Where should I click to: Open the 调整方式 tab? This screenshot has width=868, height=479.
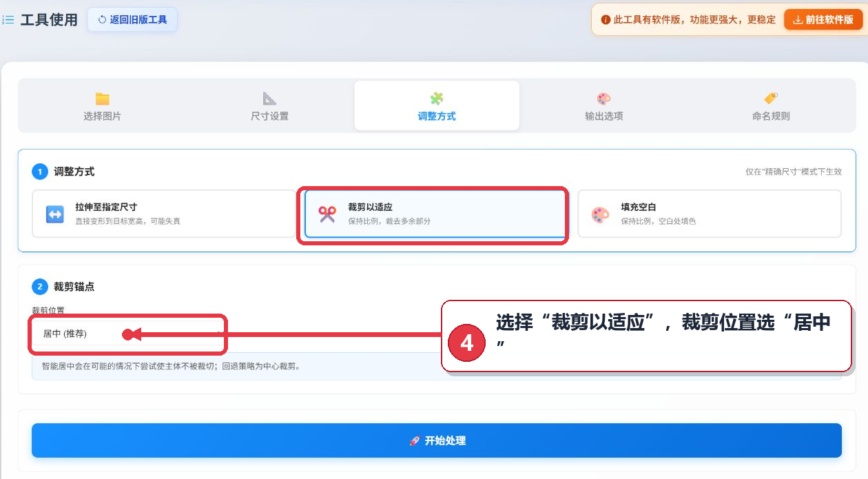click(x=437, y=106)
